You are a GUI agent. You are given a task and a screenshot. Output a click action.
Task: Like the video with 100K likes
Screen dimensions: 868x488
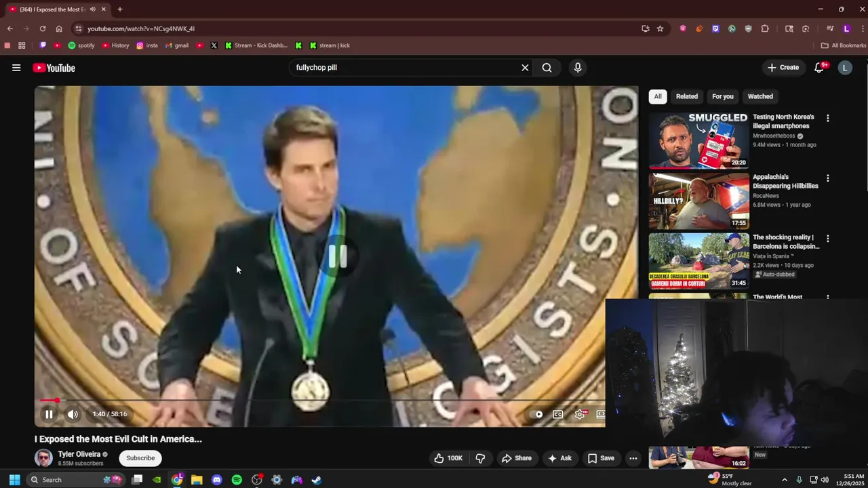448,458
